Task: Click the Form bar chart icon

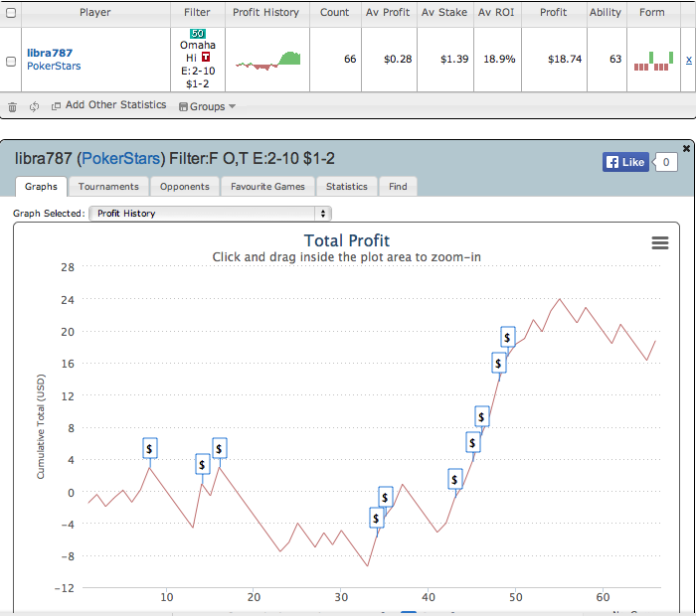Action: [652, 60]
